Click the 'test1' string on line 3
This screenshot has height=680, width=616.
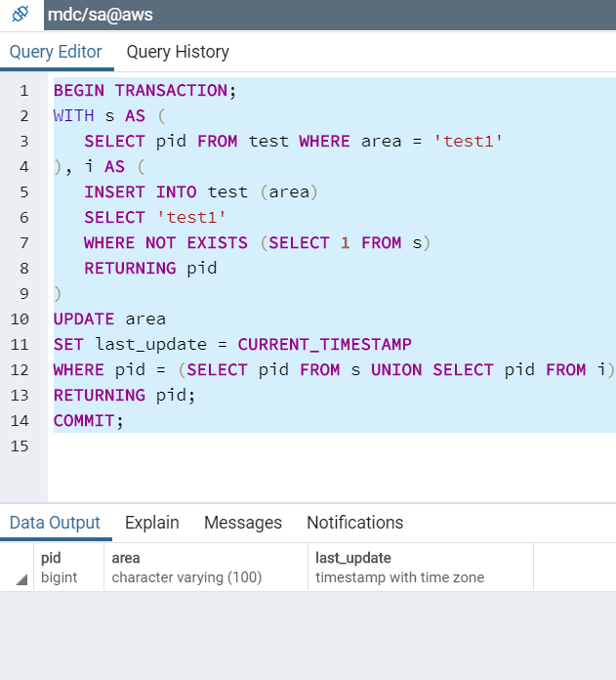pyautogui.click(x=472, y=141)
